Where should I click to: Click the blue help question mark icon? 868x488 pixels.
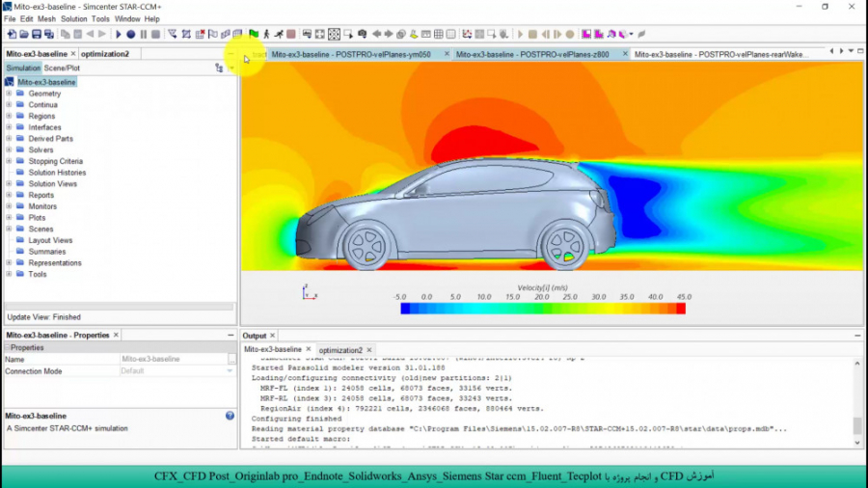point(230,416)
